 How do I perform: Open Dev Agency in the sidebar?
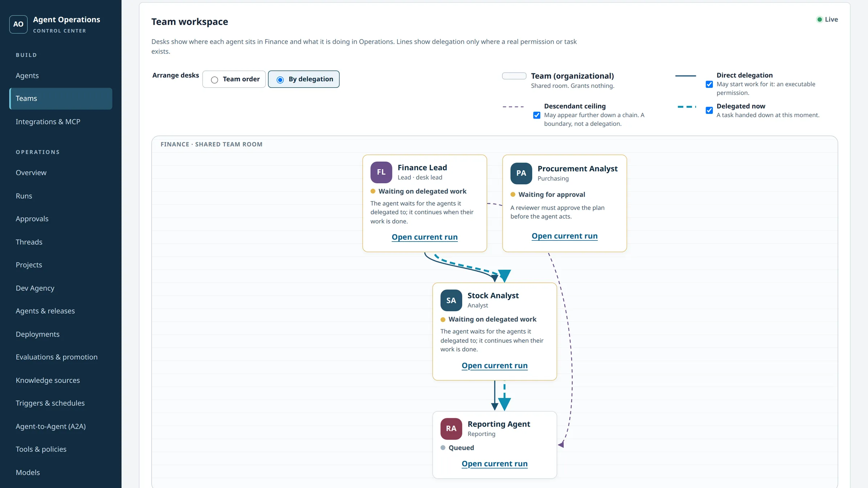pos(61,288)
